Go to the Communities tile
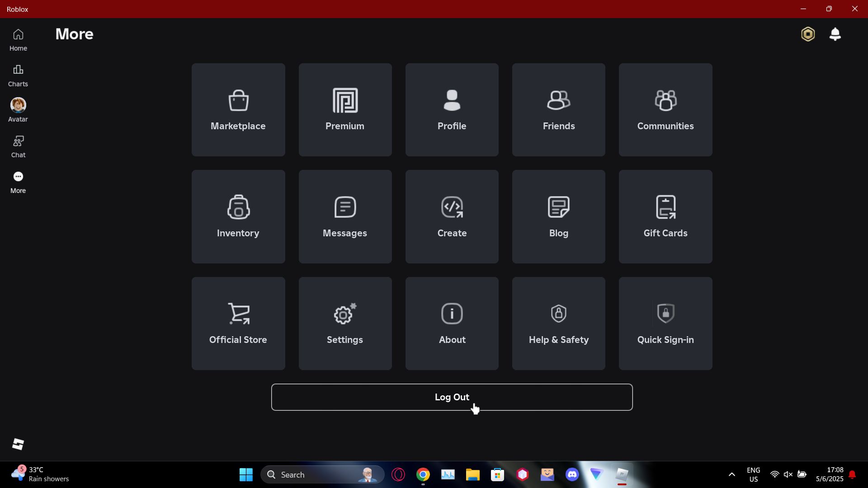 pos(665,110)
